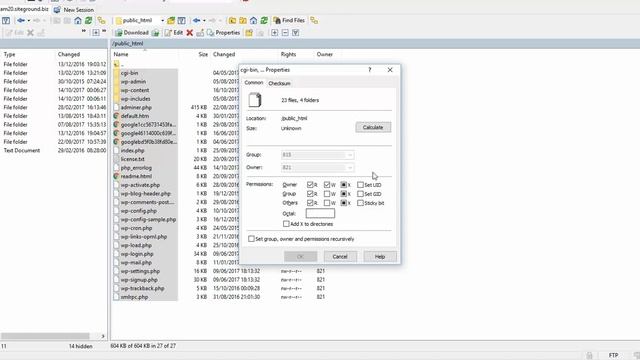Image resolution: width=640 pixels, height=360 pixels.
Task: Toggle Owner write (W) permission
Action: (x=327, y=185)
